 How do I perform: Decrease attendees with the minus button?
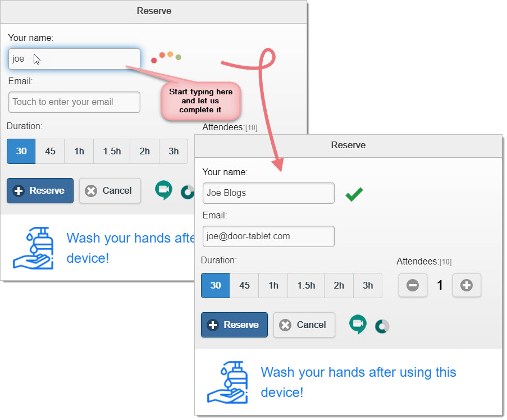(x=413, y=285)
